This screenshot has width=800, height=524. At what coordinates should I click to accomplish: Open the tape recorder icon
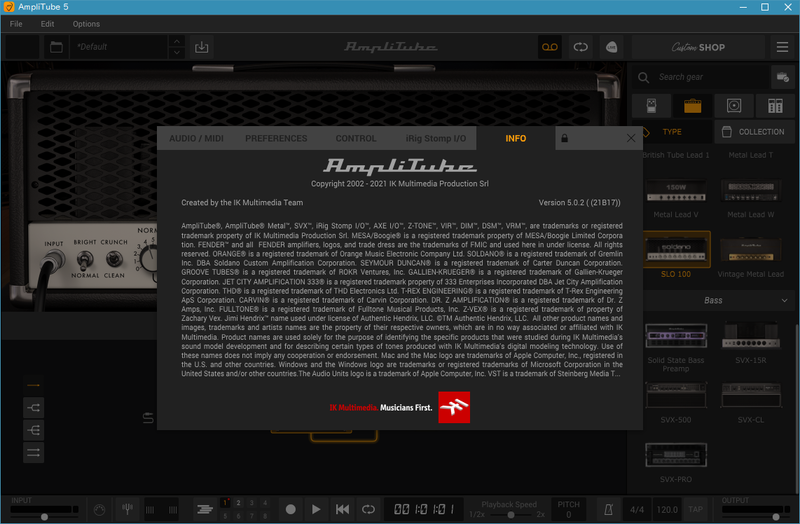pyautogui.click(x=549, y=47)
